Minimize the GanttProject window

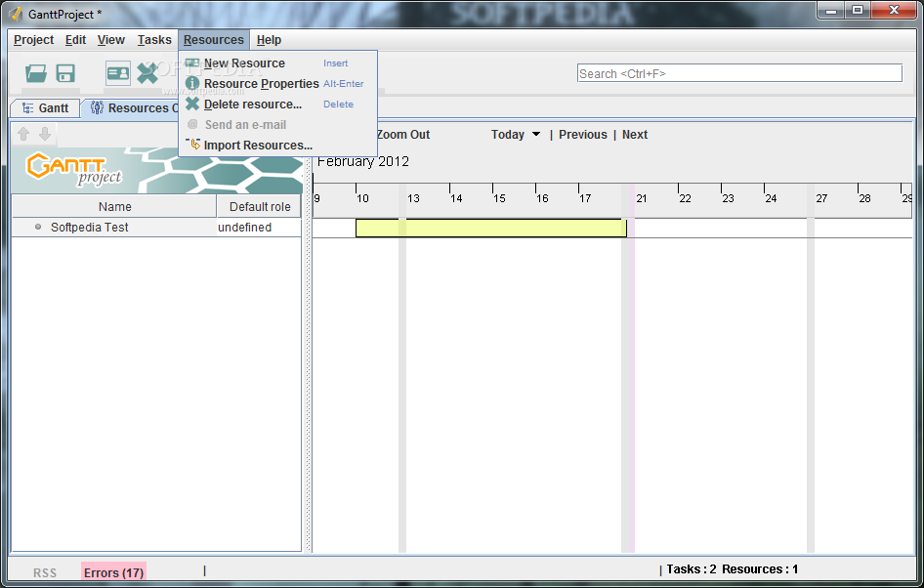[x=831, y=10]
